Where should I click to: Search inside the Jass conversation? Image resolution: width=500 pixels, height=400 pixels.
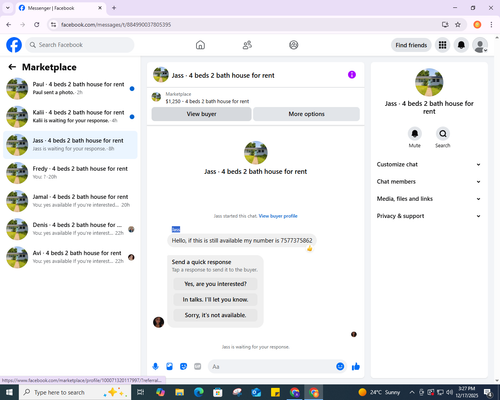[x=443, y=134]
